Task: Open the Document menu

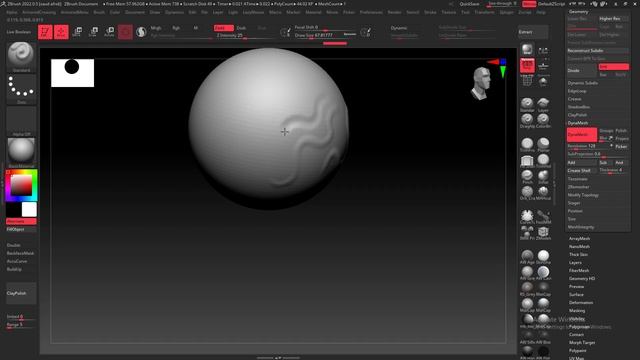Action: pyautogui.click(x=135, y=12)
